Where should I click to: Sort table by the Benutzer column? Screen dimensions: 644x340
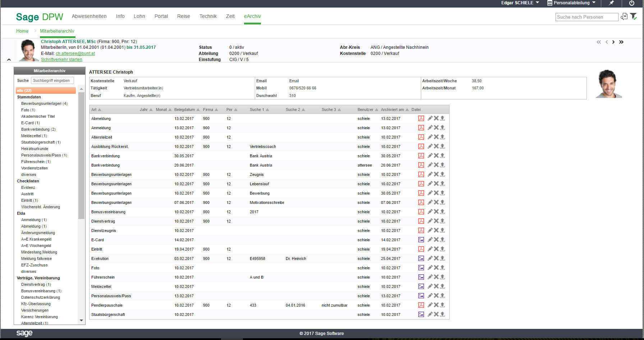[368, 110]
